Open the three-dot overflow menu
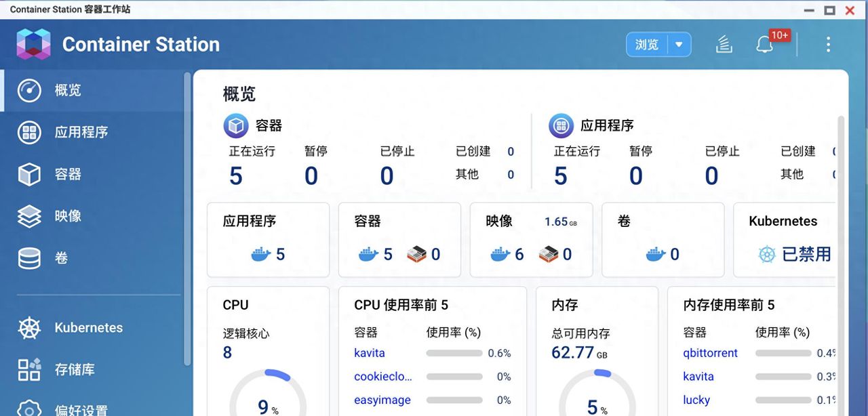 [x=828, y=43]
